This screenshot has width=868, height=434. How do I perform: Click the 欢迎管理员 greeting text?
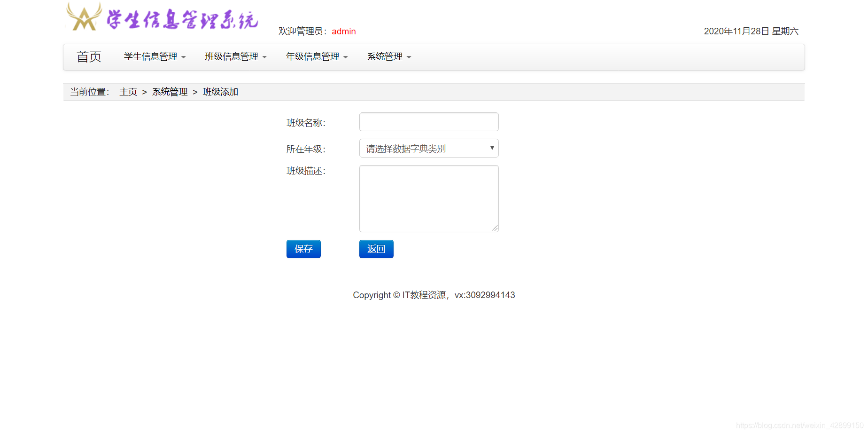point(303,32)
